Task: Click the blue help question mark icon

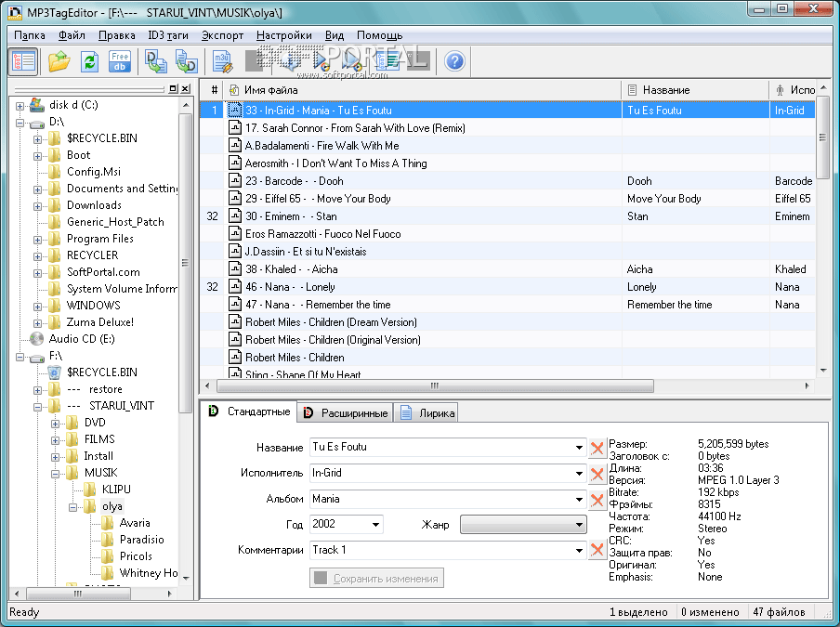Action: pos(454,61)
